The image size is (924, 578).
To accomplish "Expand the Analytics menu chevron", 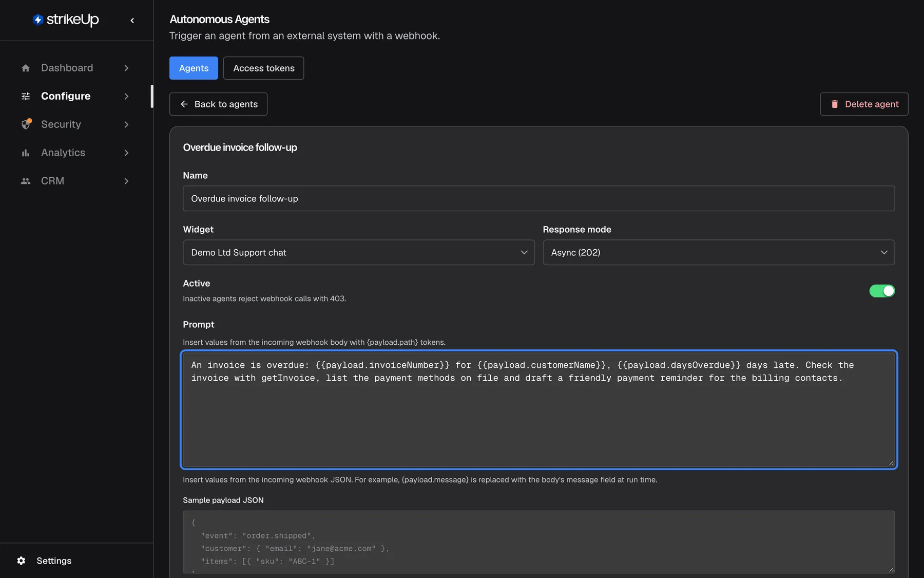I will [x=126, y=153].
